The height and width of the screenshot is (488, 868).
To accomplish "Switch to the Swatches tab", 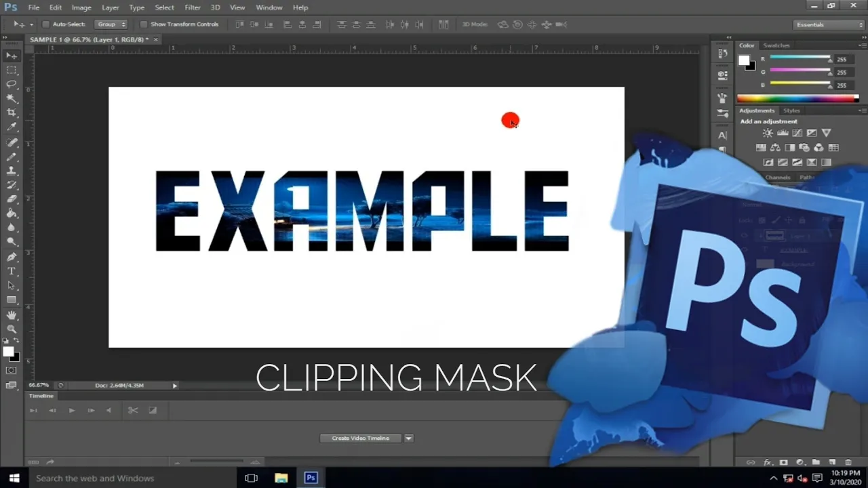I will click(x=776, y=45).
